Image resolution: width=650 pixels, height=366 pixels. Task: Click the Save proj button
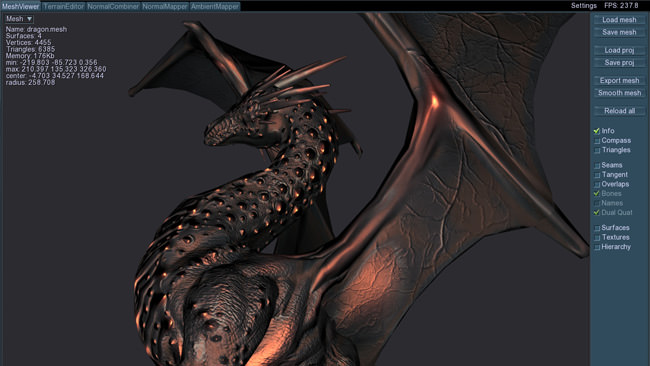click(619, 63)
